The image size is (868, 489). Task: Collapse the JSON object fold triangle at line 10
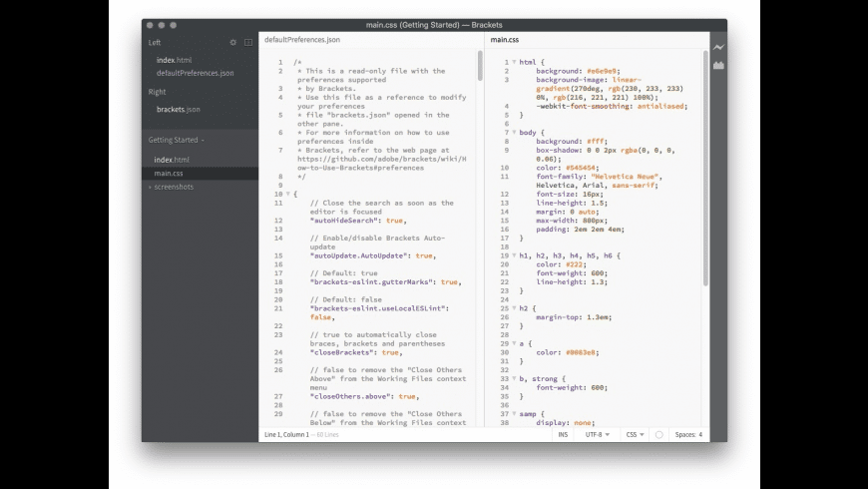288,194
